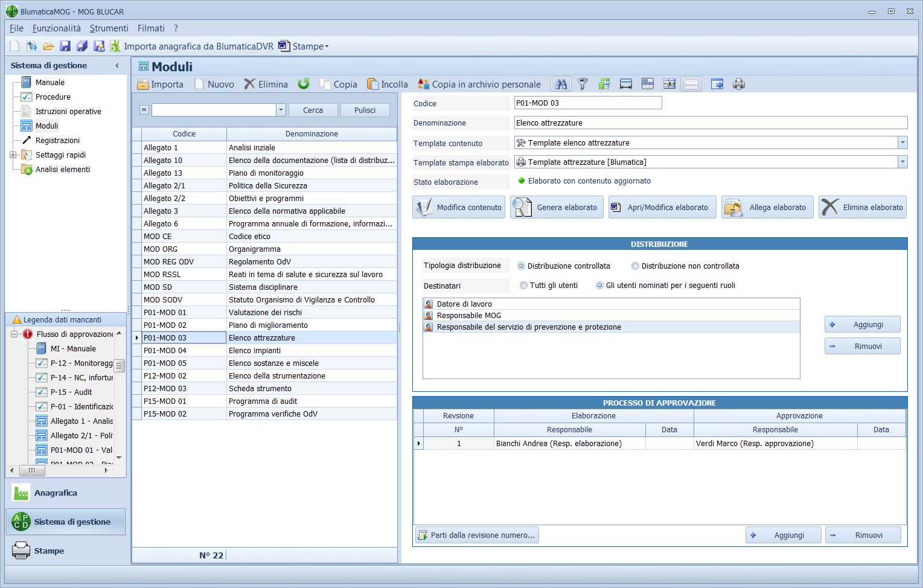Click the Importa anagrafica da BlumaticaDVR icon
923x588 pixels.
(115, 46)
